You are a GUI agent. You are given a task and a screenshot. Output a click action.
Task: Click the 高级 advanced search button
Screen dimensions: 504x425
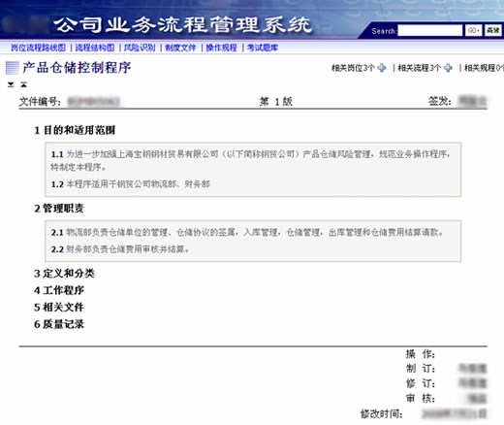[493, 31]
